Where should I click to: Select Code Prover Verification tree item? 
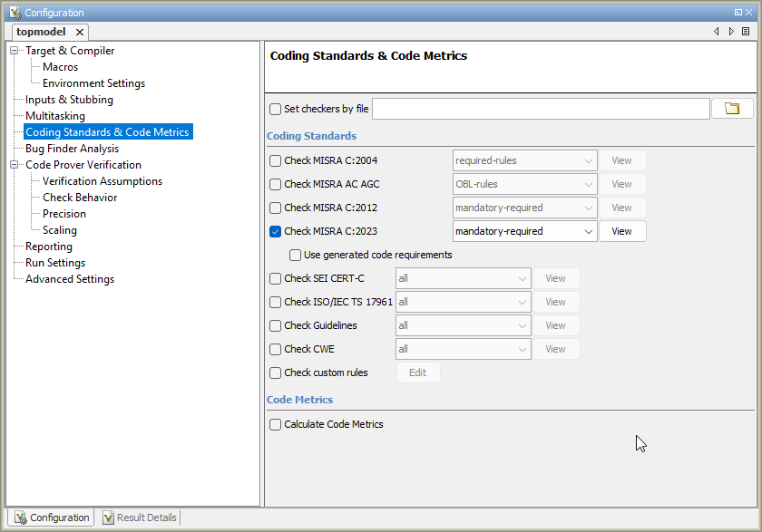point(83,165)
